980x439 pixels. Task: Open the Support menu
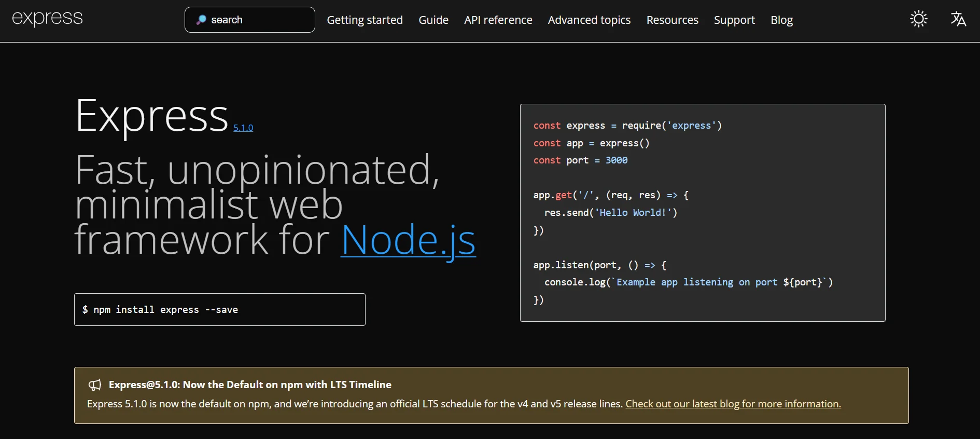(x=734, y=20)
